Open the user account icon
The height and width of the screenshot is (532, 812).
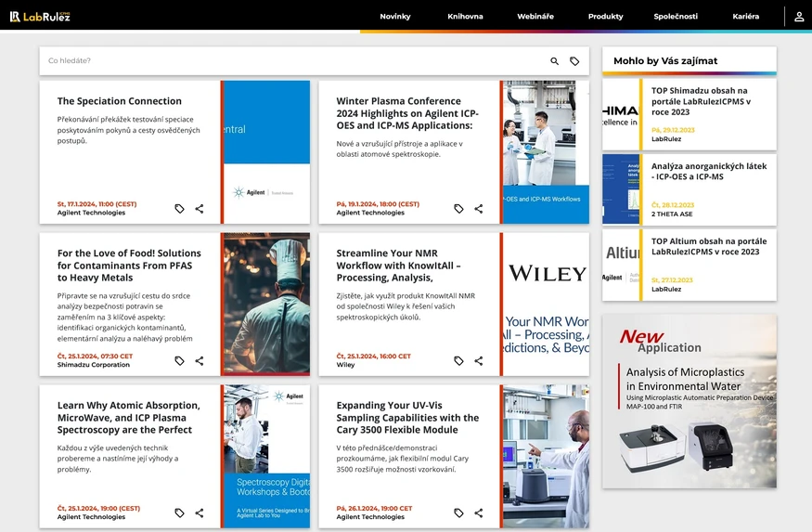click(799, 17)
